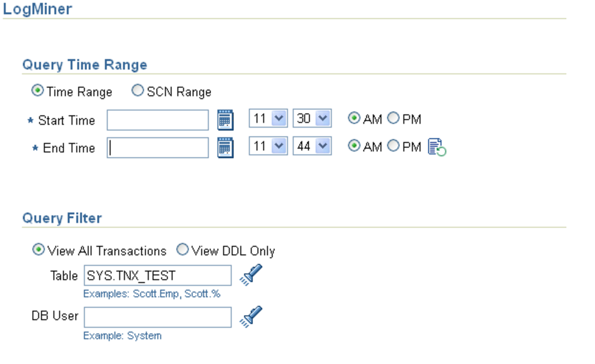Open calendar picker for End Time
Image resolution: width=595 pixels, height=364 pixels.
tap(226, 148)
